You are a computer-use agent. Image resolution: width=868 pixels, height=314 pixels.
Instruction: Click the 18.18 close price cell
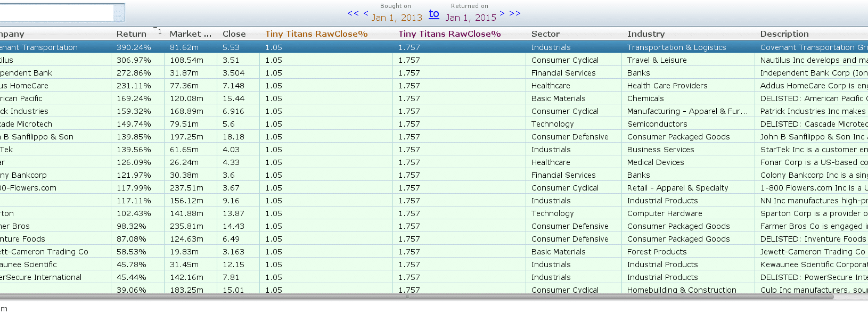[x=238, y=137]
